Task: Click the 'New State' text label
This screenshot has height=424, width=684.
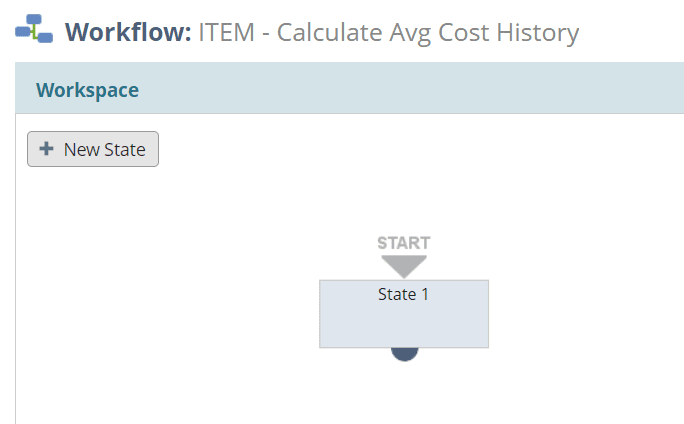Action: click(105, 150)
